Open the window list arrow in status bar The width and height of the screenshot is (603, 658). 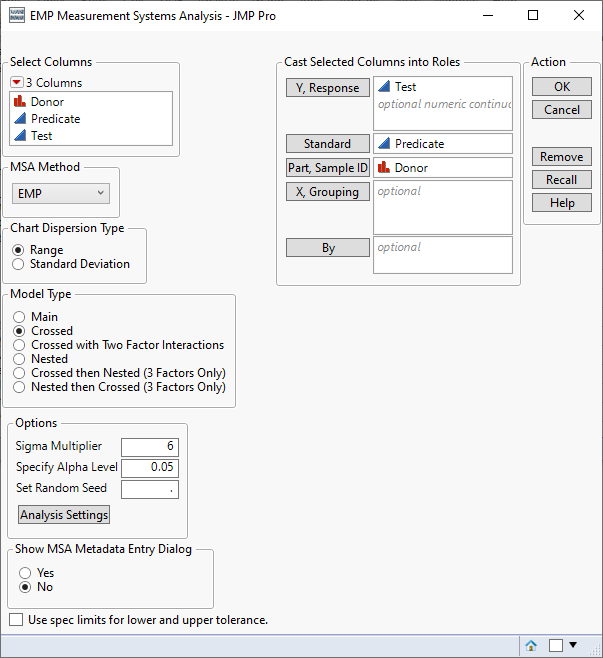(x=573, y=645)
